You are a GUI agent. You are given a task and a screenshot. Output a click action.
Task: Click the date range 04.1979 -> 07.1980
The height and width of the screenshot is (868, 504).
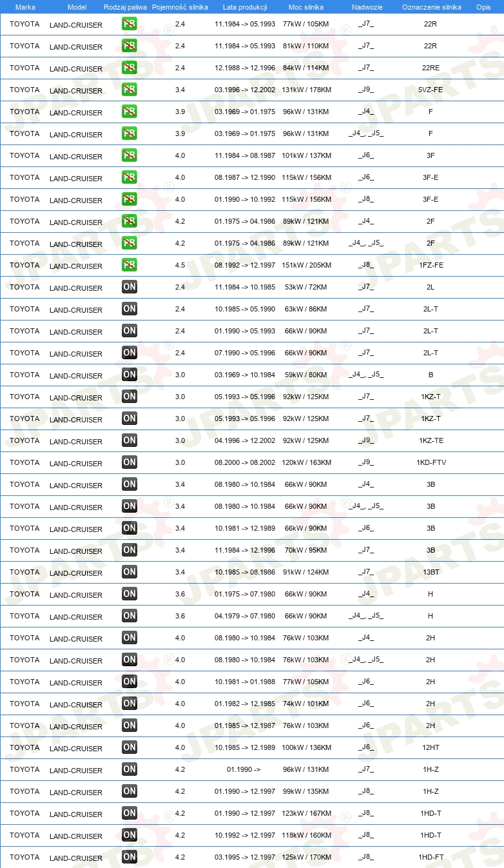(x=245, y=616)
